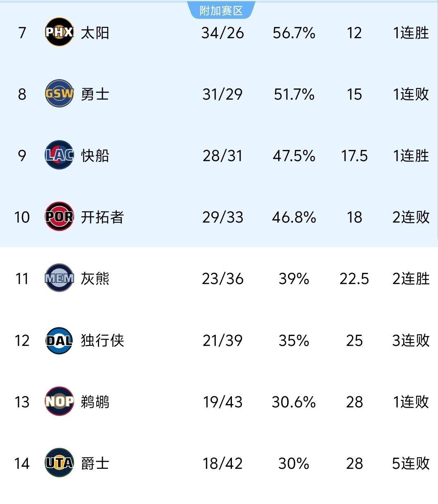Viewport: 438px width, 504px height.
Task: Click the 5连败 streak for Jazz
Action: 411,463
